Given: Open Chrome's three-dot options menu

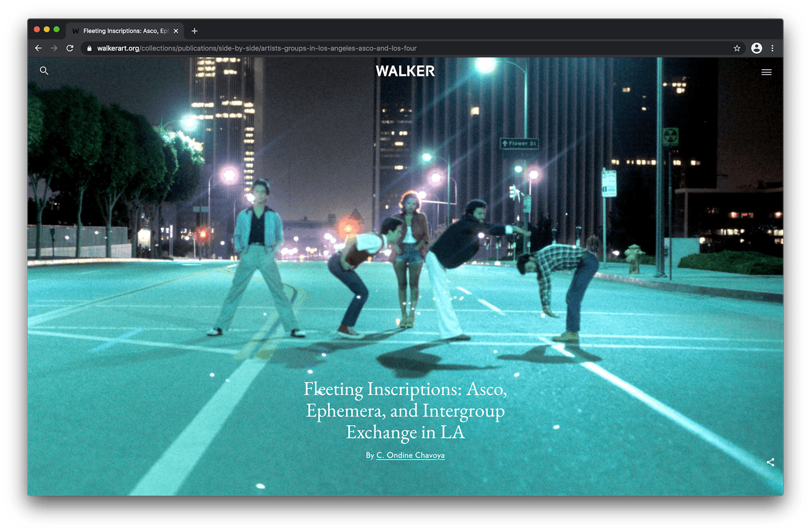Looking at the screenshot, I should (x=772, y=48).
